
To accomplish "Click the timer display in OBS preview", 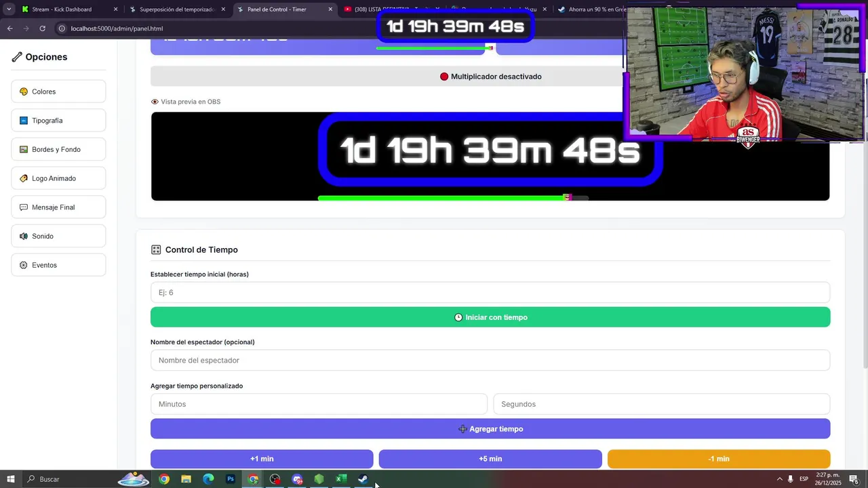I will [490, 150].
